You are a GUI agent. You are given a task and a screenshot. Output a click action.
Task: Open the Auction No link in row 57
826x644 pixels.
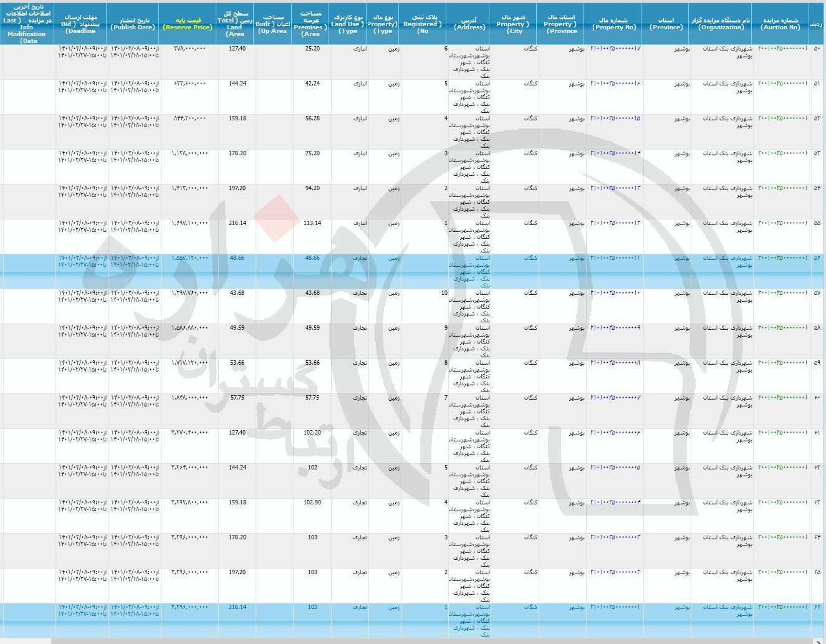[782, 293]
